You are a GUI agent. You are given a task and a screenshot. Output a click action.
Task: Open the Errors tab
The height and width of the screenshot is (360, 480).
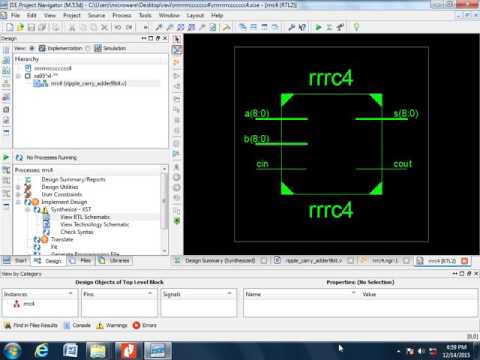(x=145, y=325)
